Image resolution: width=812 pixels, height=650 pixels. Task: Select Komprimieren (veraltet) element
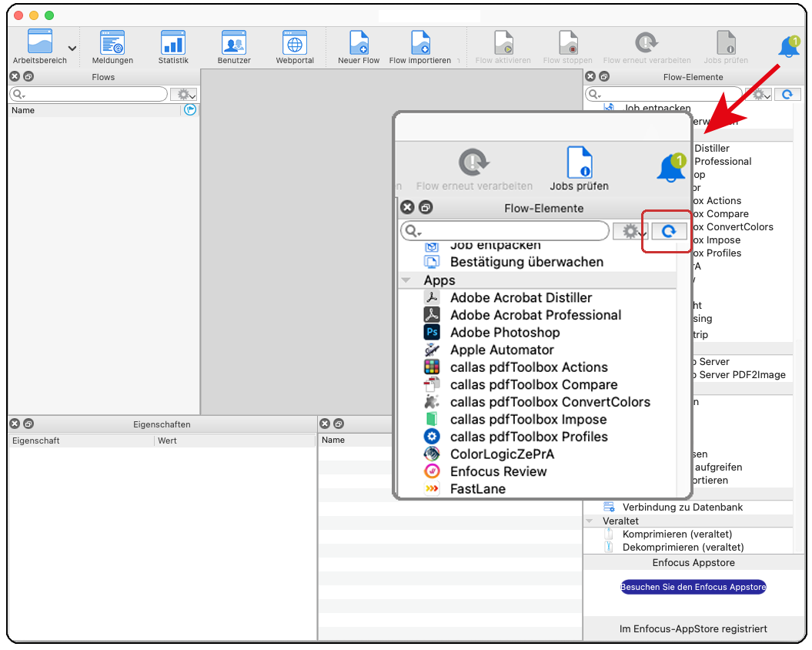point(677,534)
